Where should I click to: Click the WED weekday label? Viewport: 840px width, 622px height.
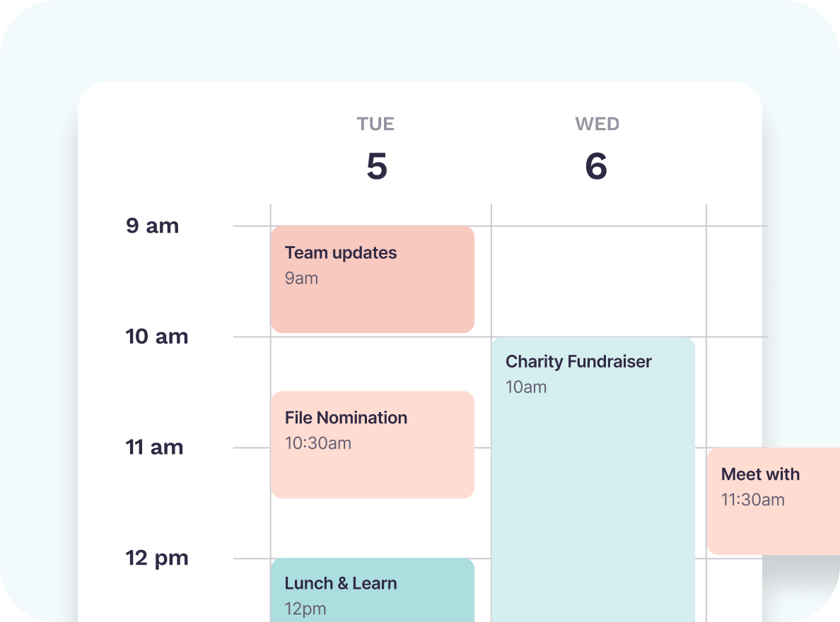[x=597, y=124]
